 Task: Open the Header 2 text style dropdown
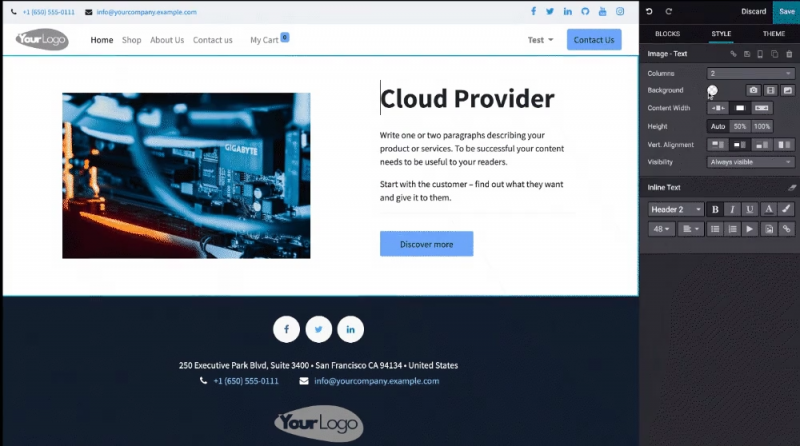pos(676,209)
